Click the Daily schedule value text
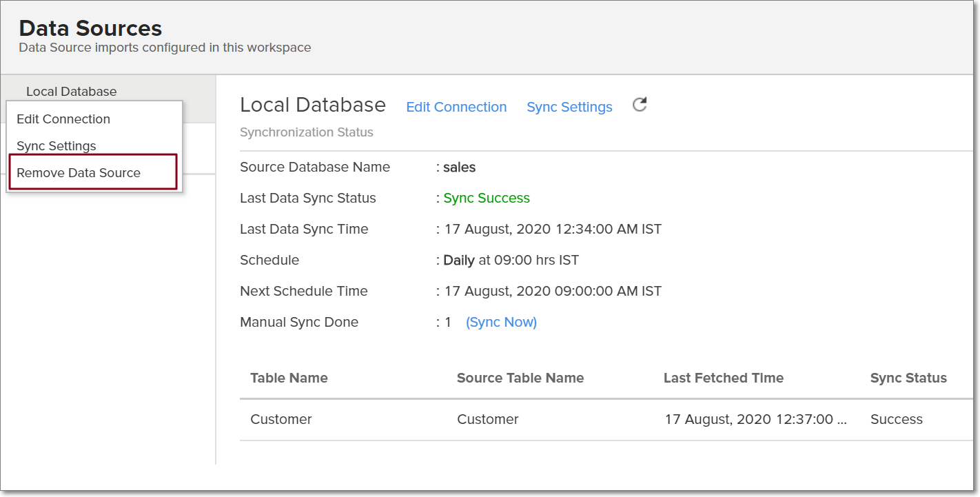Viewport: 980px width, 497px height. tap(459, 261)
